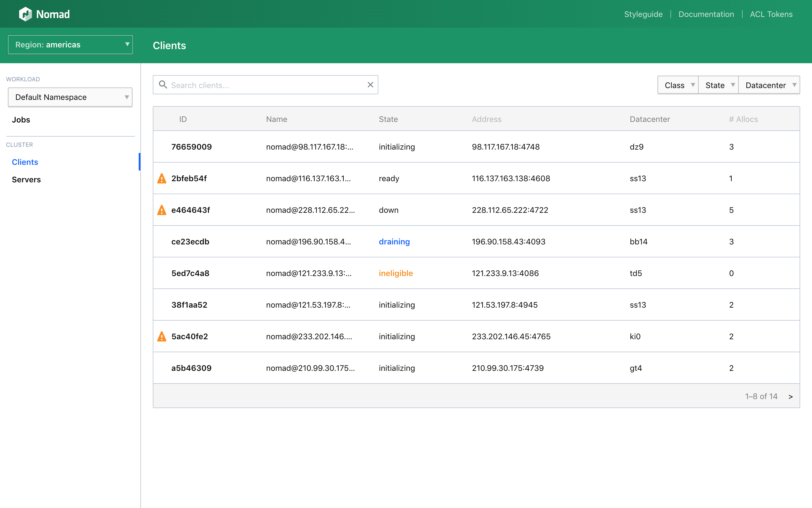This screenshot has width=812, height=508.
Task: Open the ACL Tokens link
Action: (771, 14)
